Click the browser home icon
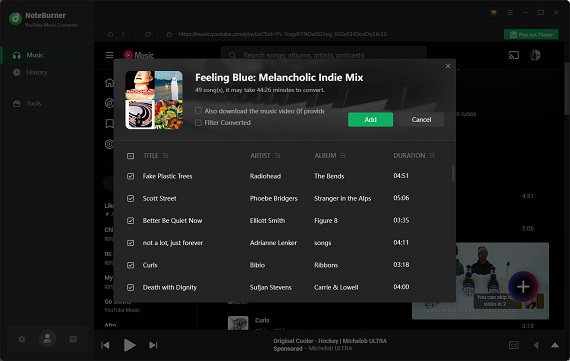570x361 pixels. click(111, 34)
